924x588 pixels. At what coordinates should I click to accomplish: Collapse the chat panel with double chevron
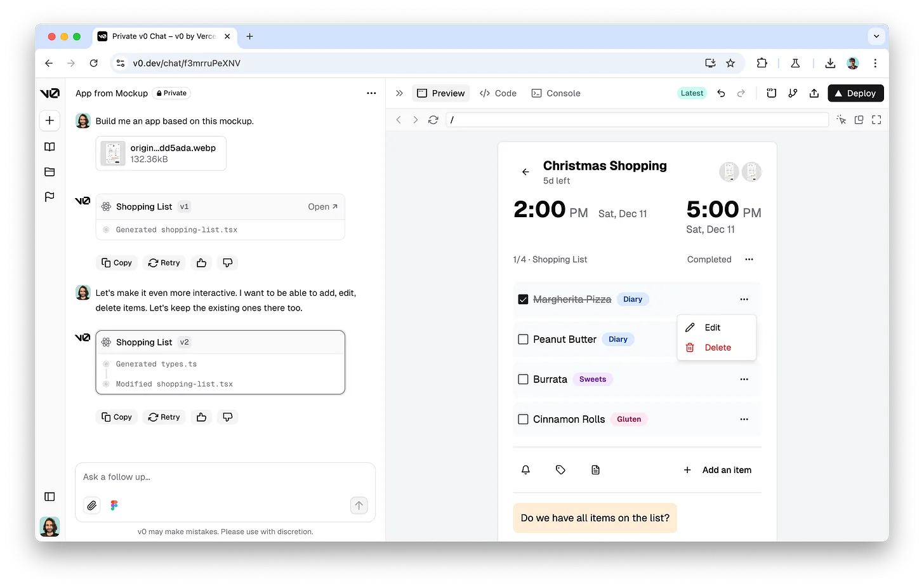point(399,93)
